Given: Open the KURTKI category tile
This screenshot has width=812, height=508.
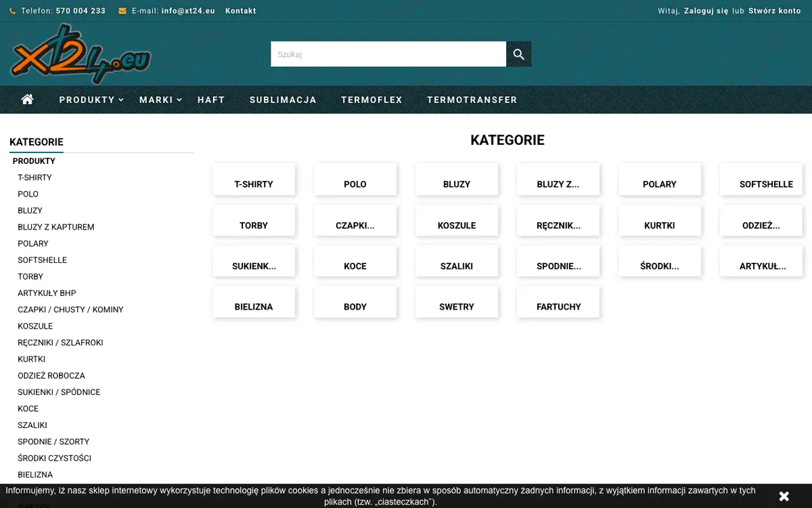Looking at the screenshot, I should click(x=660, y=221).
